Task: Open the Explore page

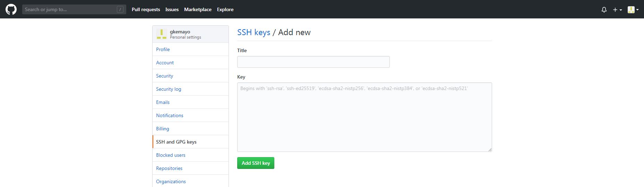Action: [225, 10]
